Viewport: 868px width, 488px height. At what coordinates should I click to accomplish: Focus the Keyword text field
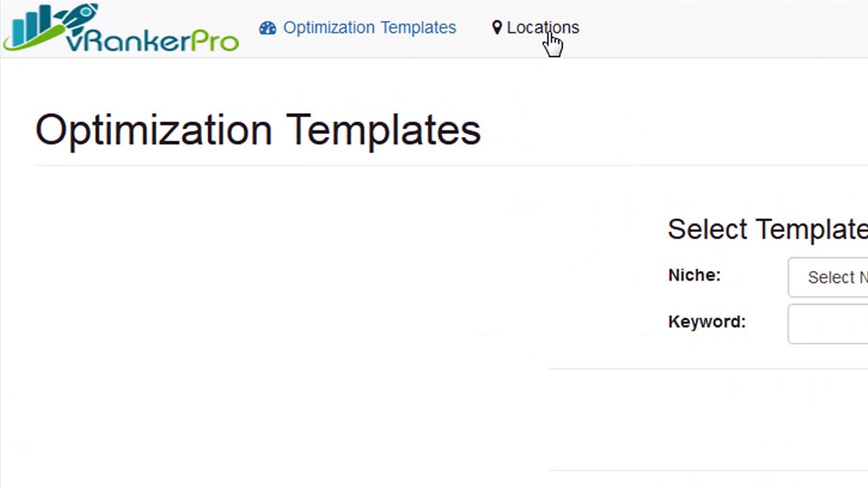tap(828, 324)
